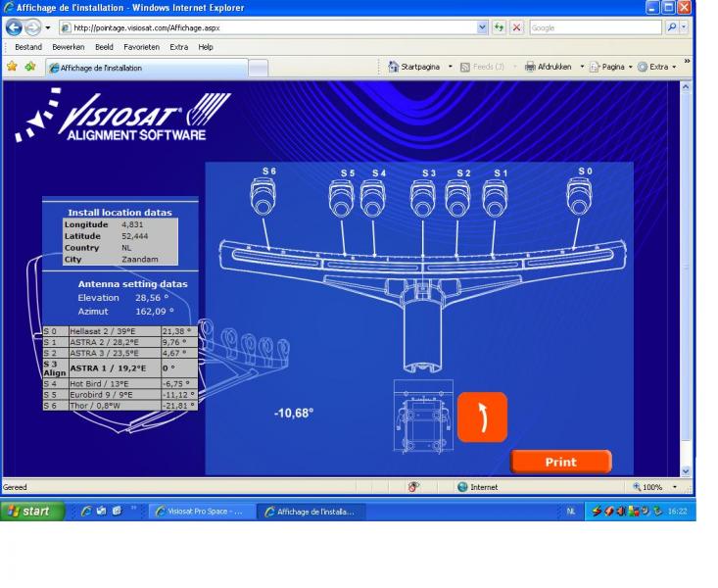Viewport: 718px width, 588px height.
Task: Open the Startpagina home button
Action: click(x=414, y=67)
